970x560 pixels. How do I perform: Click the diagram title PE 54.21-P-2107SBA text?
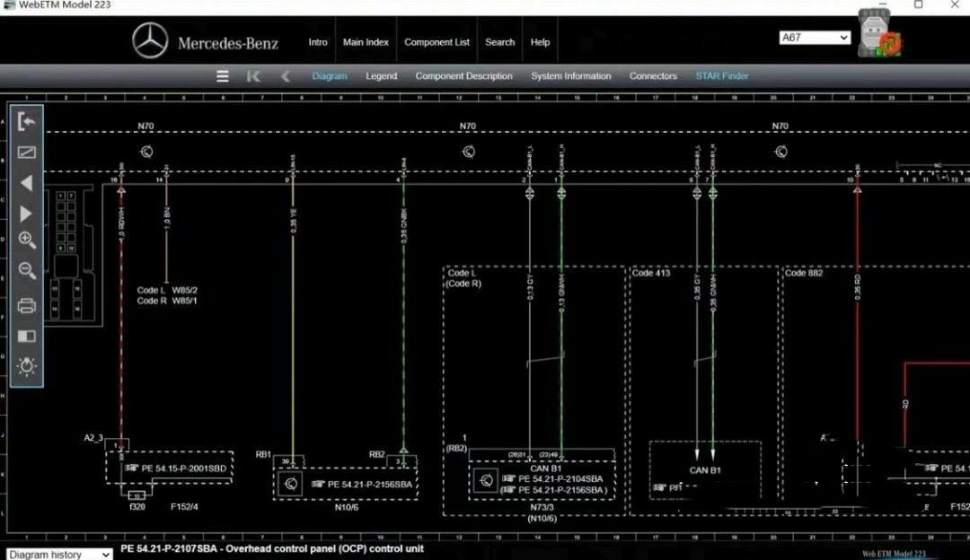(272, 549)
